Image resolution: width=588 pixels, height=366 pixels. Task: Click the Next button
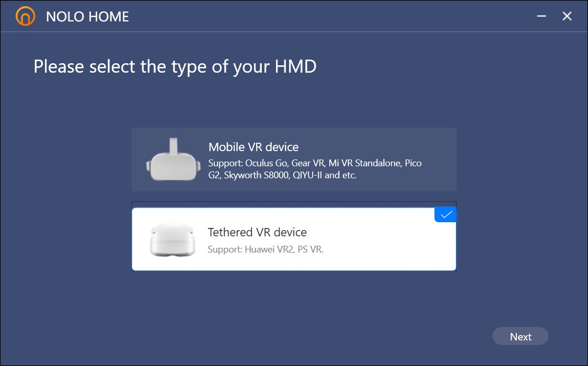point(521,336)
